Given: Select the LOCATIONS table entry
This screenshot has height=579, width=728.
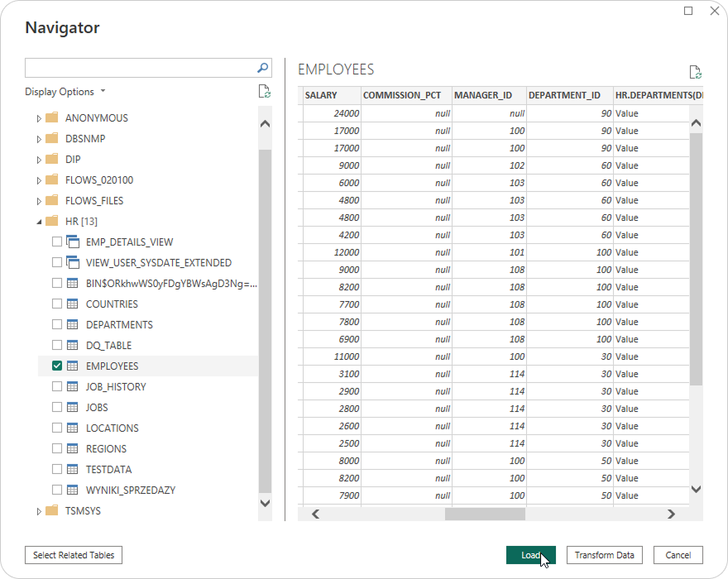Looking at the screenshot, I should (x=112, y=428).
